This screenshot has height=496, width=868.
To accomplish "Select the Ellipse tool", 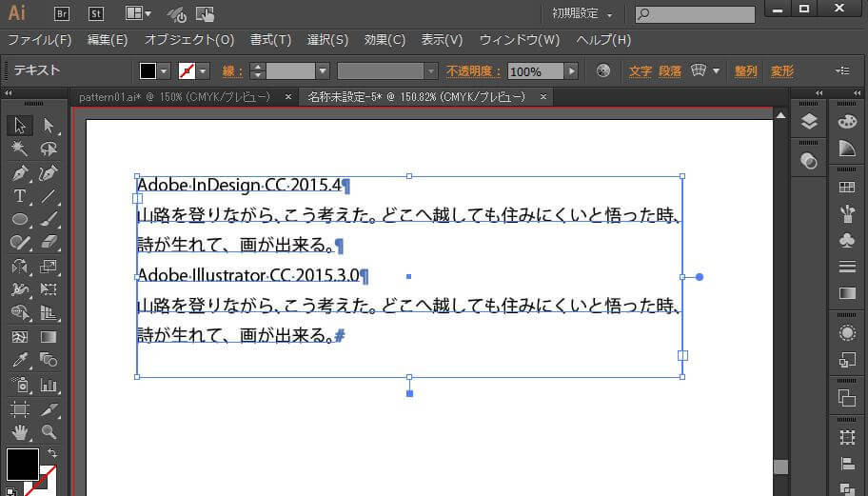I will pyautogui.click(x=20, y=219).
